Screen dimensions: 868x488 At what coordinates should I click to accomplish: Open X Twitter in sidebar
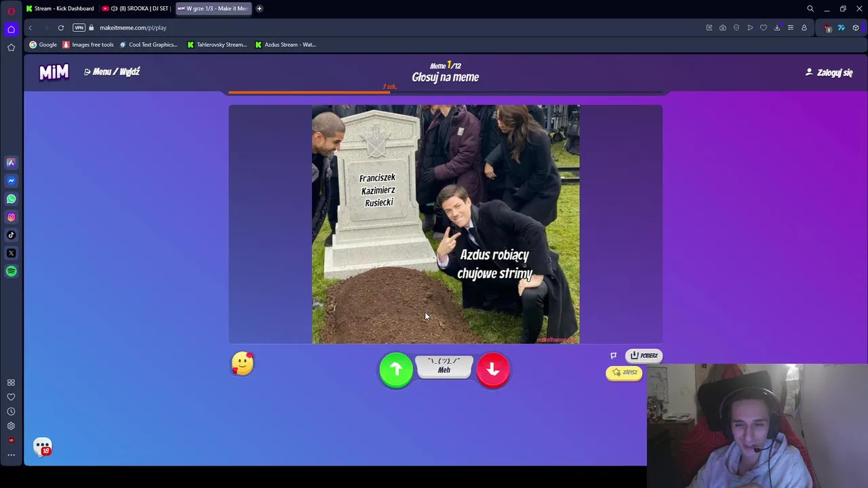[11, 253]
